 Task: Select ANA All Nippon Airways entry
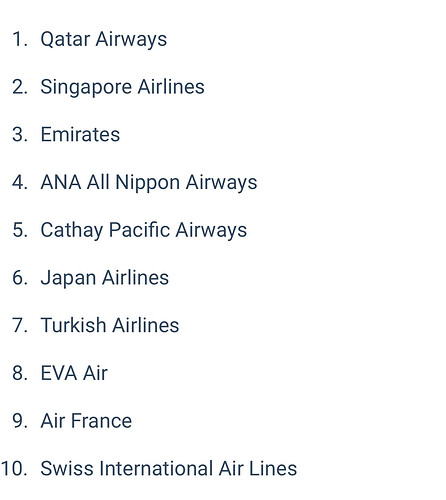(149, 183)
